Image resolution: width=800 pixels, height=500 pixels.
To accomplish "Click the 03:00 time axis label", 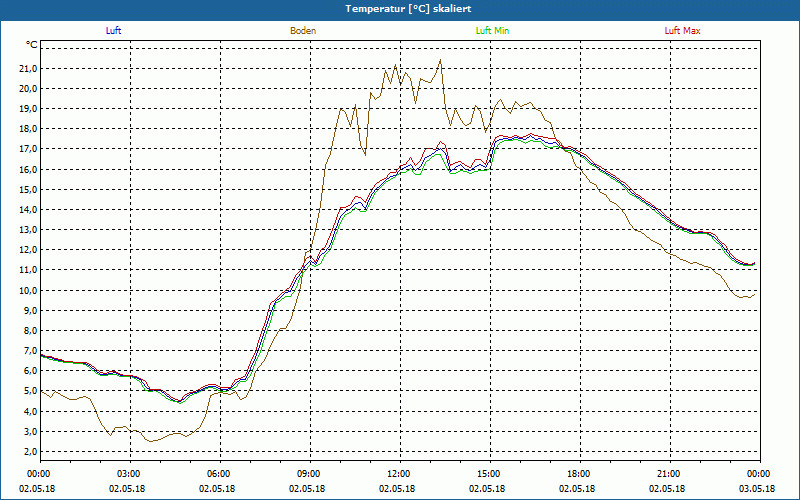I will (130, 474).
